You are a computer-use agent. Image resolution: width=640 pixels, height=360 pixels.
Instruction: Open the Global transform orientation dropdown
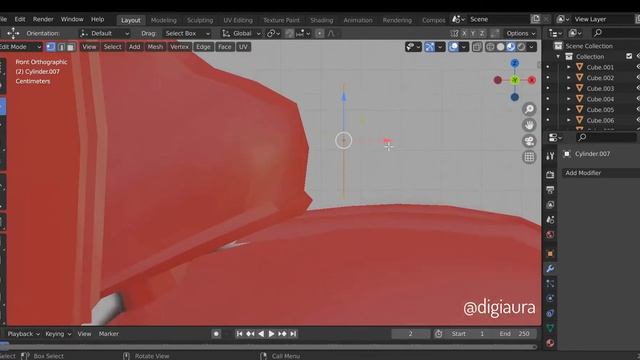[x=241, y=33]
